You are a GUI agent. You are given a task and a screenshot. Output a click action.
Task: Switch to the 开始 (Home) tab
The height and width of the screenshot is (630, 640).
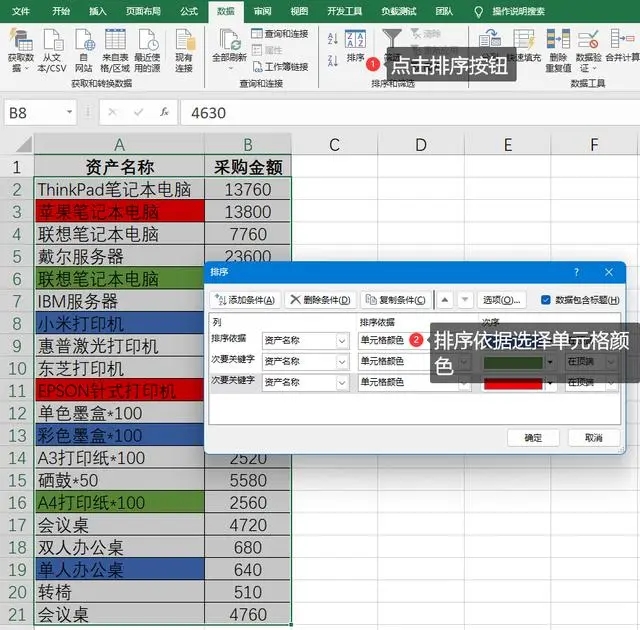point(61,11)
